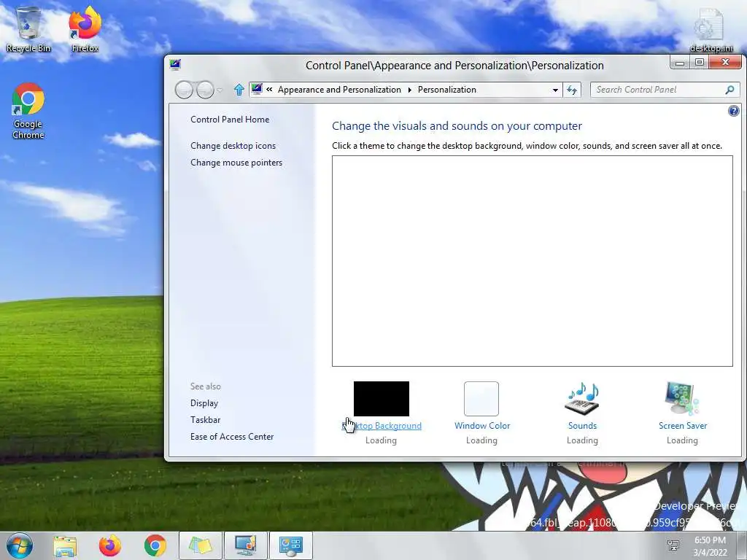747x560 pixels.
Task: Open Change mouse pointers
Action: [x=236, y=163]
